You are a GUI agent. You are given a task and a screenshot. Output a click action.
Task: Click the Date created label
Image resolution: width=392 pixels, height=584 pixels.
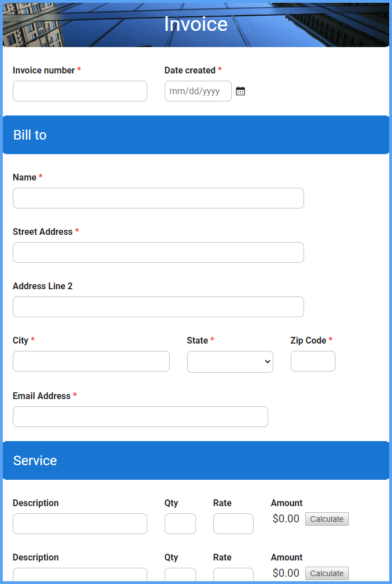point(190,71)
